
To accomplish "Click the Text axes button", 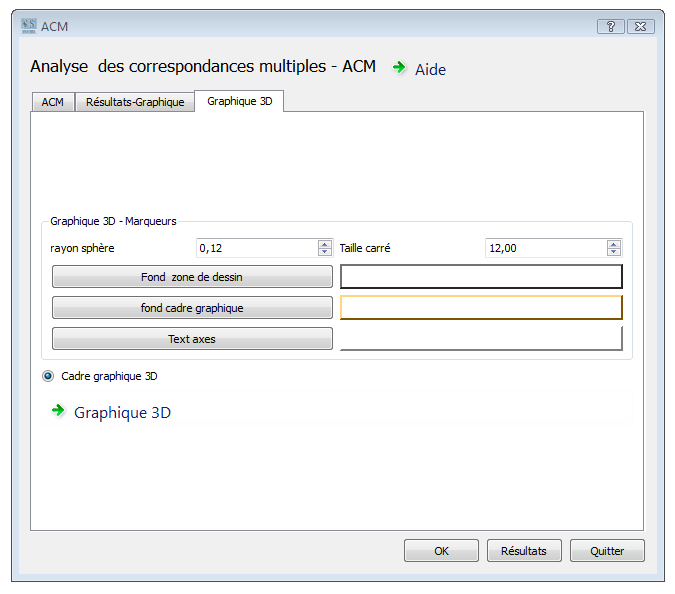I will [x=192, y=339].
